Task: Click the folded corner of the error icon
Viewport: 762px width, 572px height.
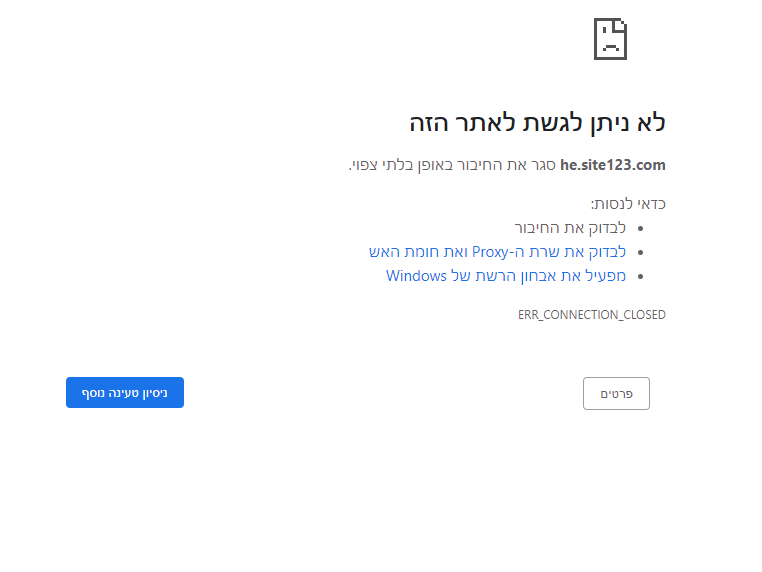Action: (x=621, y=24)
